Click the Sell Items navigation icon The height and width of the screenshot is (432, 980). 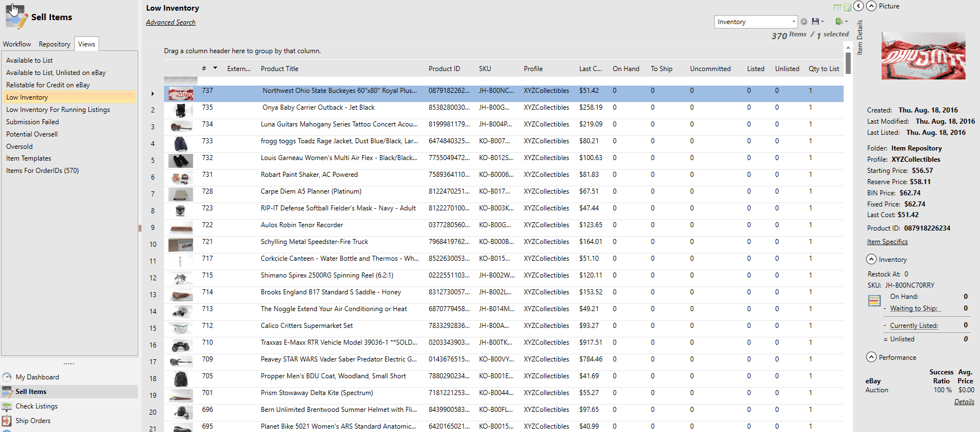pos(7,392)
